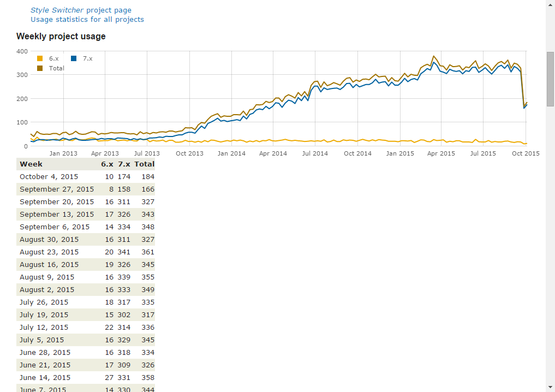555x392 pixels.
Task: Toggle the 6.x legend swatch in the chart
Action: pyautogui.click(x=39, y=58)
